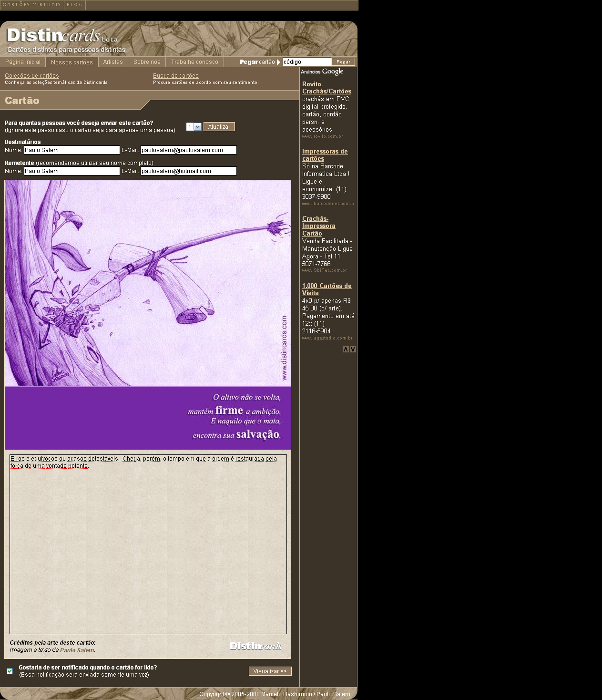
Task: Click the Paulo Salem credits link
Action: tap(77, 650)
